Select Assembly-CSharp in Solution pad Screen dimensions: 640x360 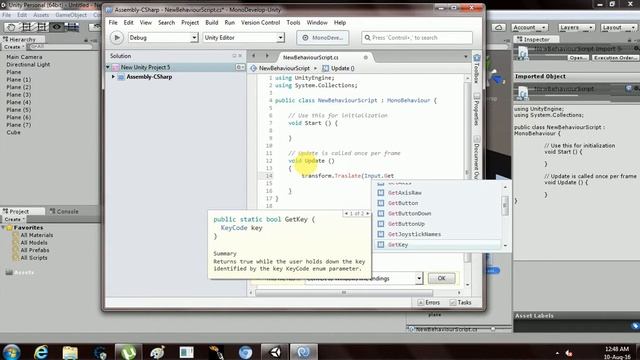click(x=149, y=77)
